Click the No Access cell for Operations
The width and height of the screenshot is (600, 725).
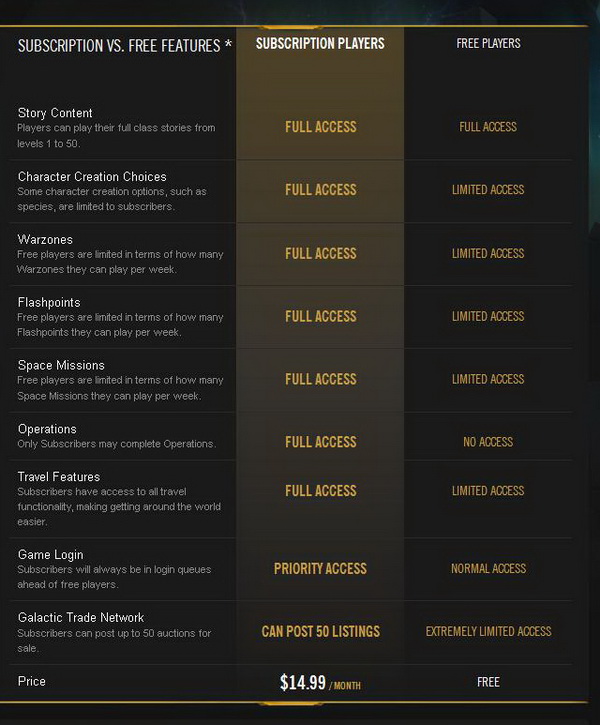click(488, 442)
